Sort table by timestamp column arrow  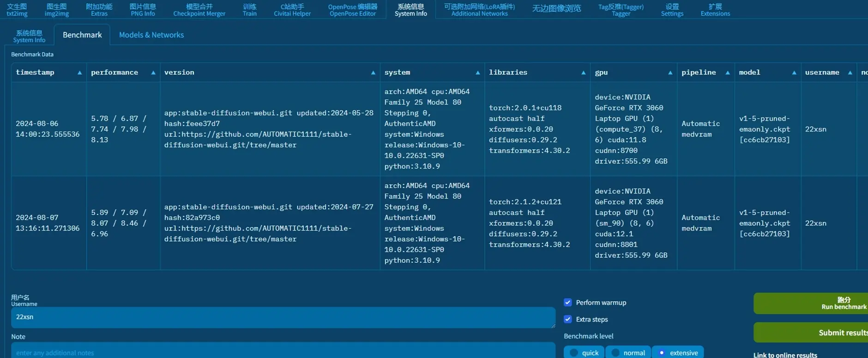pyautogui.click(x=79, y=73)
